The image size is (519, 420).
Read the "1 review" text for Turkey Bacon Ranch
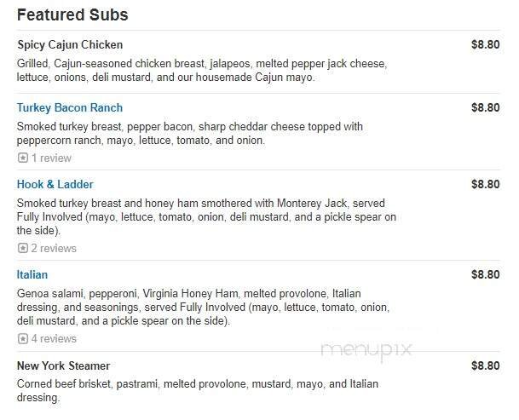[51, 158]
